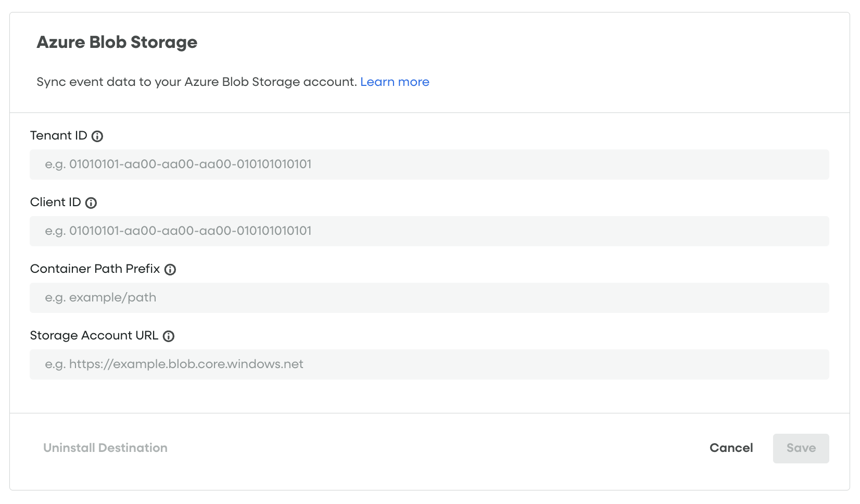The width and height of the screenshot is (860, 504).
Task: Open the Learn more link
Action: click(x=395, y=82)
